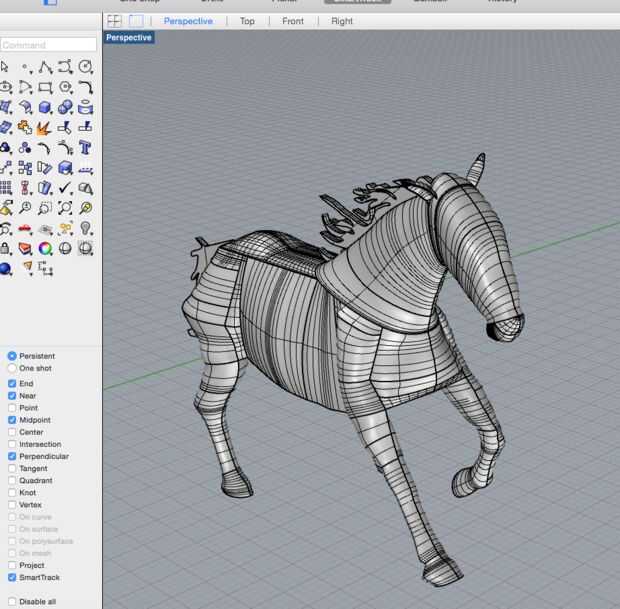The image size is (620, 609).
Task: Enable the Center object snap
Action: [x=12, y=432]
